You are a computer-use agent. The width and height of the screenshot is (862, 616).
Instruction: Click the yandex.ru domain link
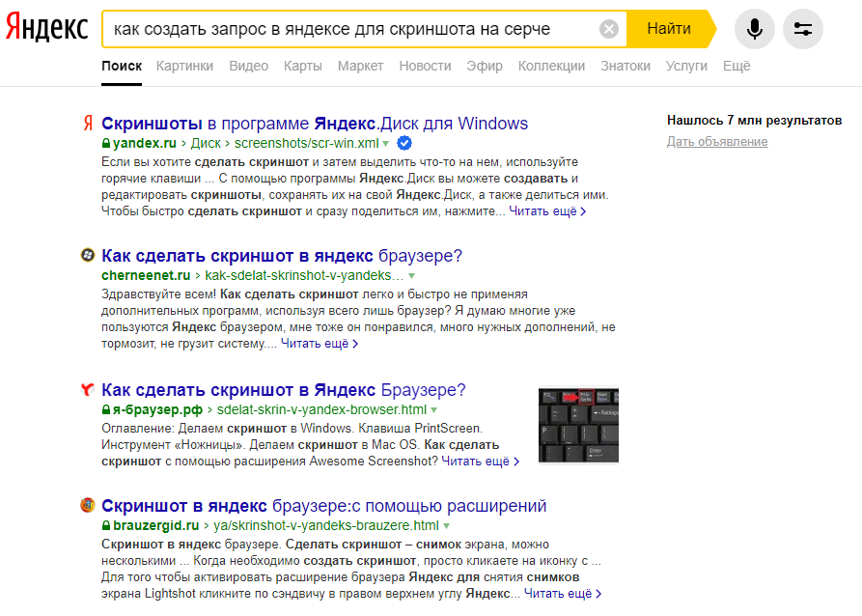pyautogui.click(x=145, y=143)
